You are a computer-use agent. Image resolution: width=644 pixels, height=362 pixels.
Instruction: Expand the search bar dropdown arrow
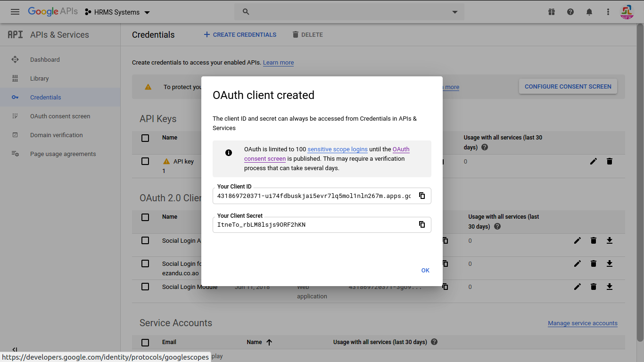tap(455, 12)
